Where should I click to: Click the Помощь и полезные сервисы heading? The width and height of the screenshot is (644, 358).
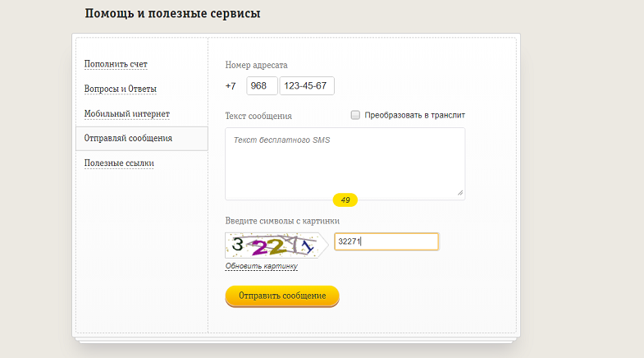(172, 14)
